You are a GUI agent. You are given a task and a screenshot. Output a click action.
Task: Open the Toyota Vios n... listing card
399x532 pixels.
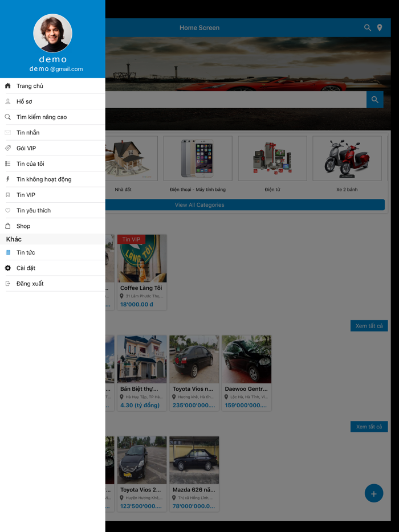[194, 373]
